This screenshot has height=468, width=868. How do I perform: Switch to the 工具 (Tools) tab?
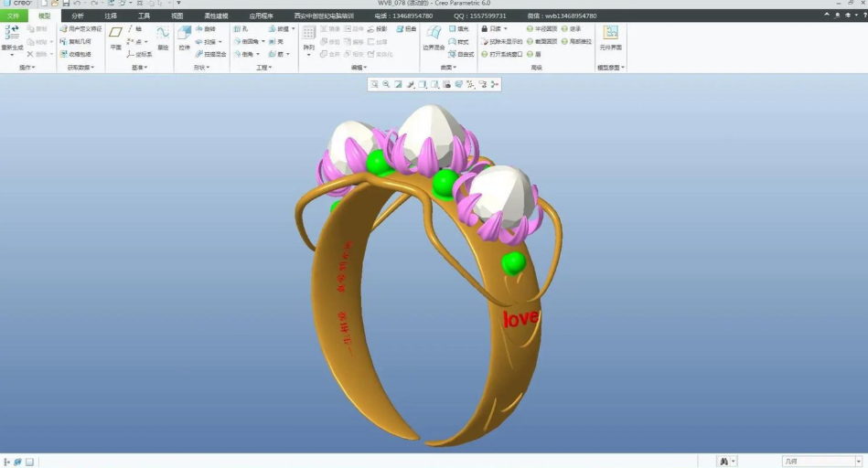[144, 16]
